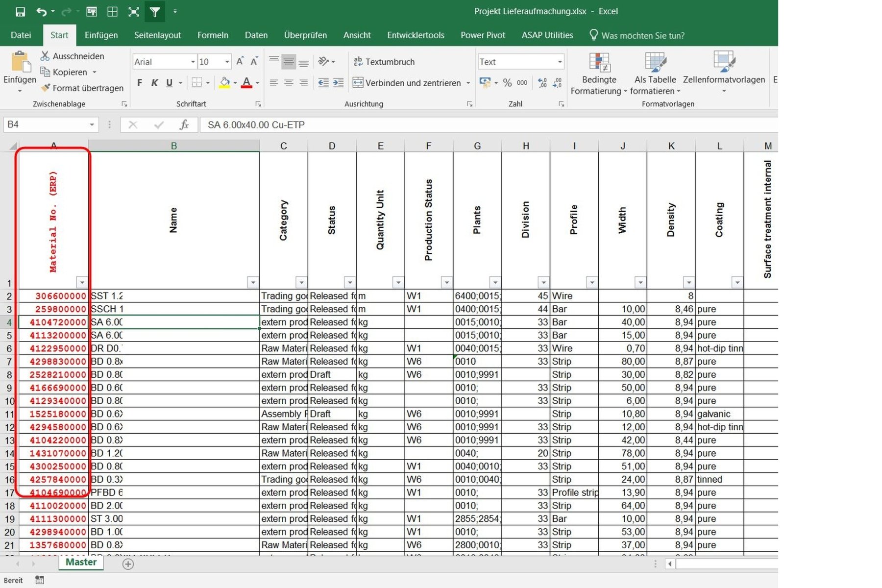This screenshot has width=882, height=588.
Task: Click the insert function fx icon
Action: click(x=184, y=125)
